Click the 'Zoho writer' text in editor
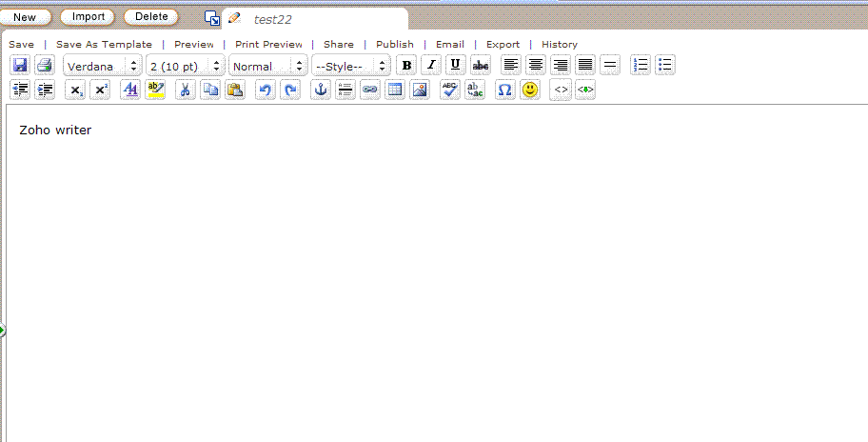Image resolution: width=868 pixels, height=442 pixels. point(55,131)
